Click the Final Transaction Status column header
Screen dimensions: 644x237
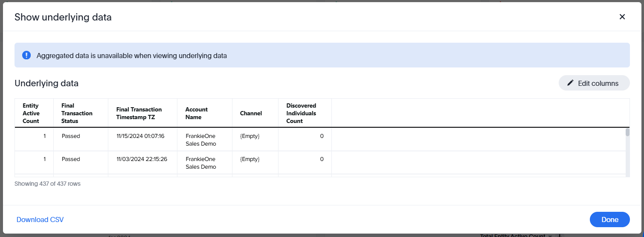pyautogui.click(x=77, y=113)
